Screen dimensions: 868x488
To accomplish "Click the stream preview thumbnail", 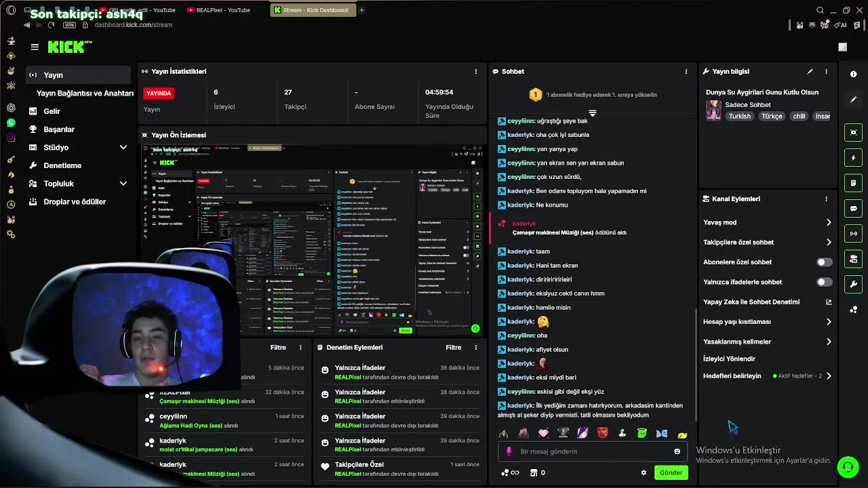I will (x=313, y=239).
